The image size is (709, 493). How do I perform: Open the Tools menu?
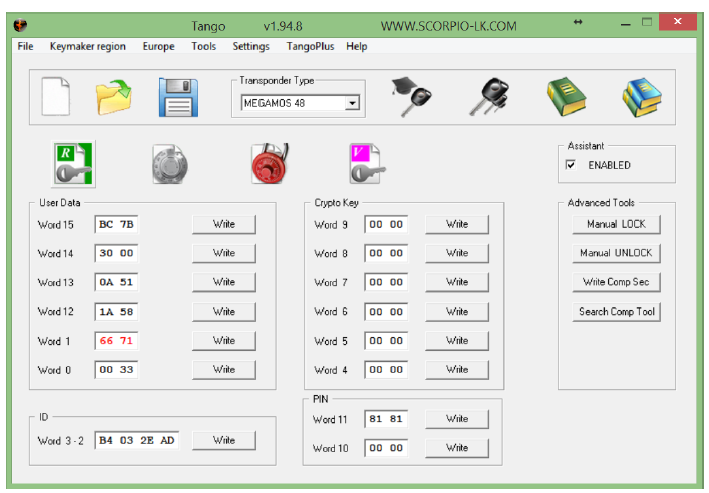coord(203,46)
